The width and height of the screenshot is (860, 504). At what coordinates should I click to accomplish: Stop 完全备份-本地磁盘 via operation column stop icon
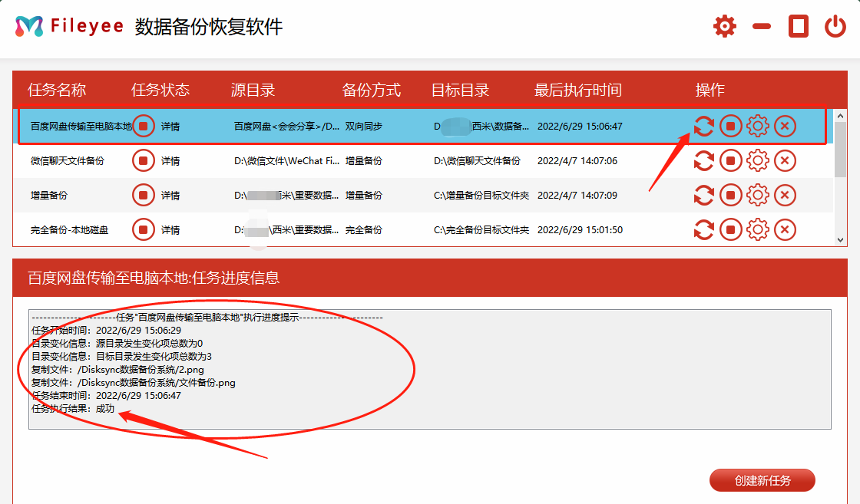(730, 229)
